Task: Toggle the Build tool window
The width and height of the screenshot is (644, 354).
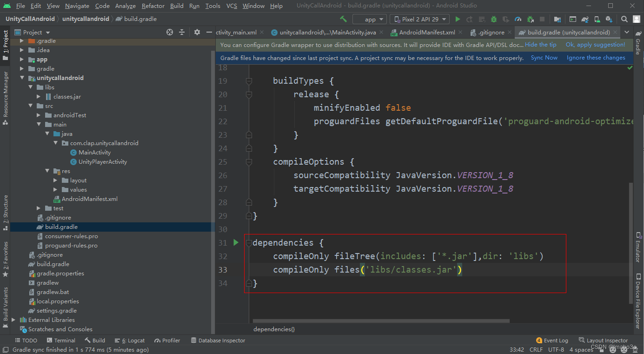Action: click(95, 341)
